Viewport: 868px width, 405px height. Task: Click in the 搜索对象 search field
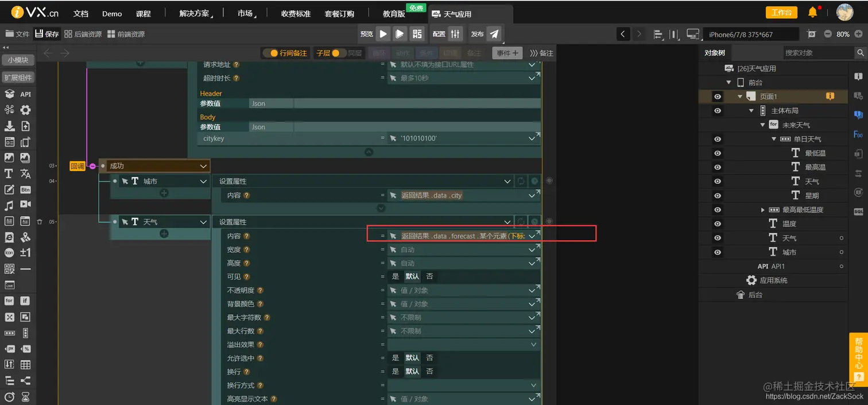pos(817,53)
